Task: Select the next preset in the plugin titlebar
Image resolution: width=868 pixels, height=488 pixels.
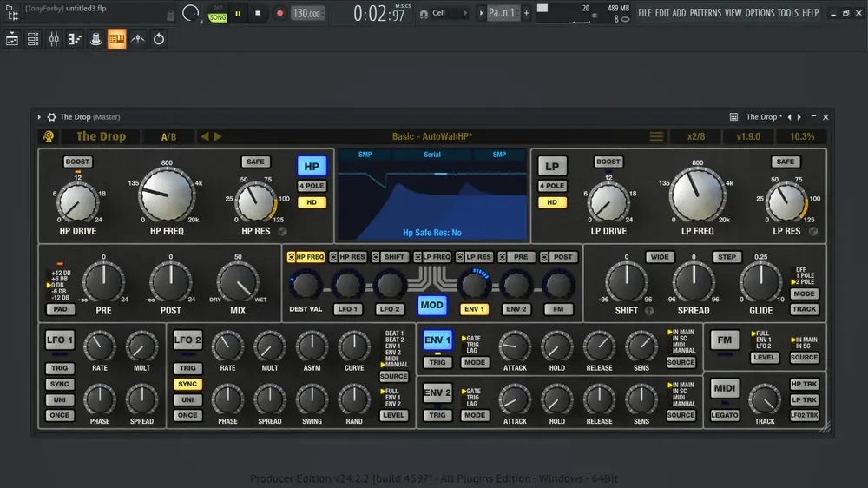Action: pos(799,117)
